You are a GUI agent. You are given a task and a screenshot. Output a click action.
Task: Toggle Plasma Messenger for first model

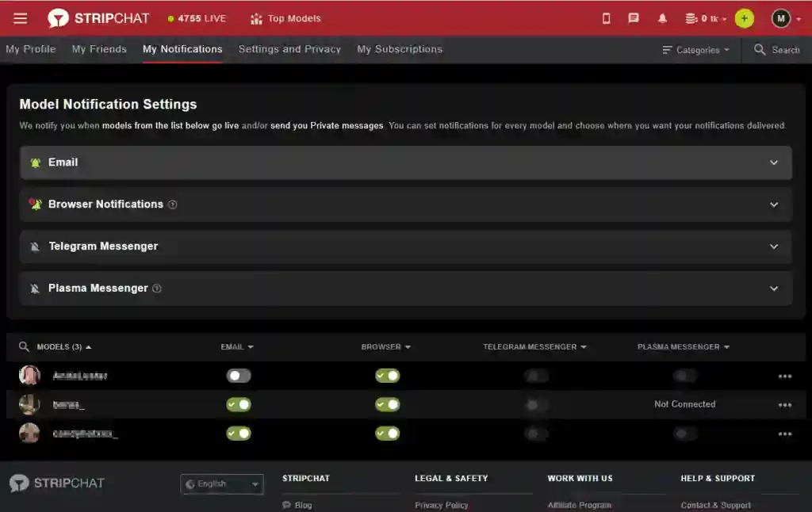[x=684, y=376]
